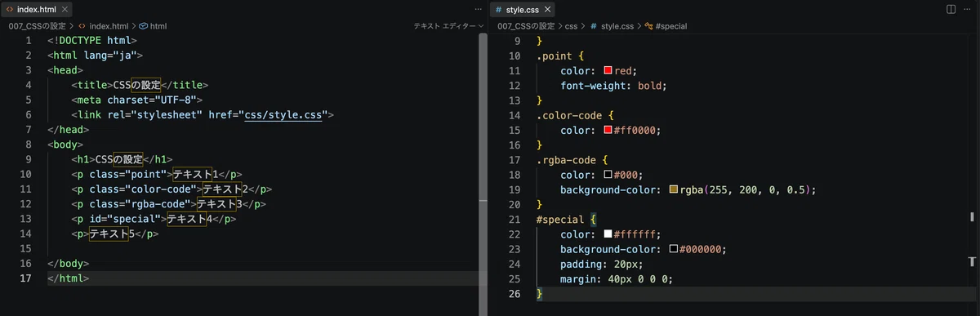980x316 pixels.
Task: Click line number 21 in style.css gutter
Action: 514,219
